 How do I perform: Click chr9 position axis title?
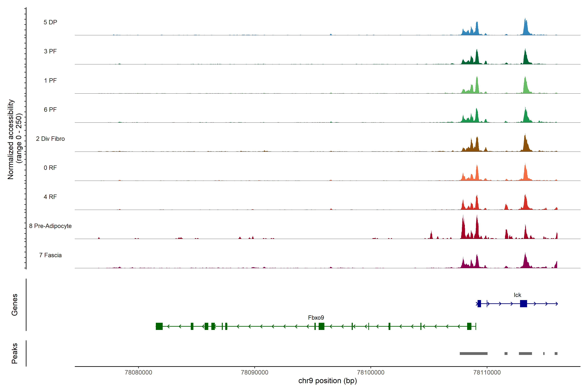tap(327, 381)
